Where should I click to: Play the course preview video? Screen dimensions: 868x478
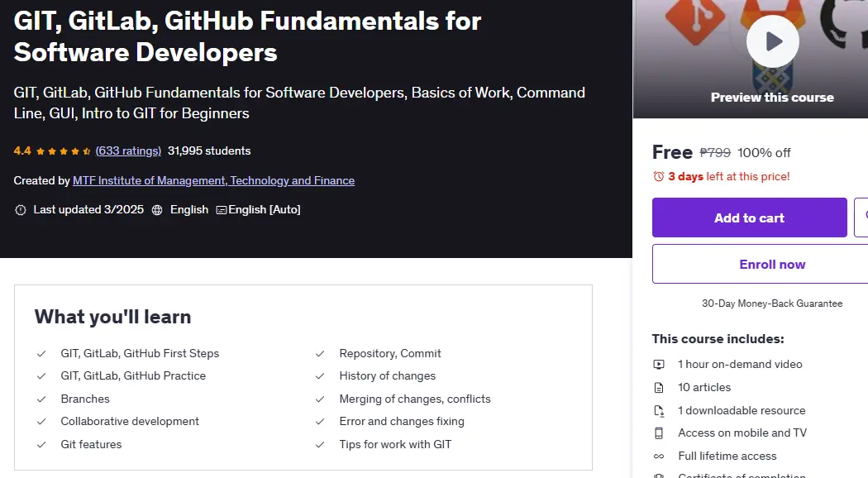coord(773,41)
